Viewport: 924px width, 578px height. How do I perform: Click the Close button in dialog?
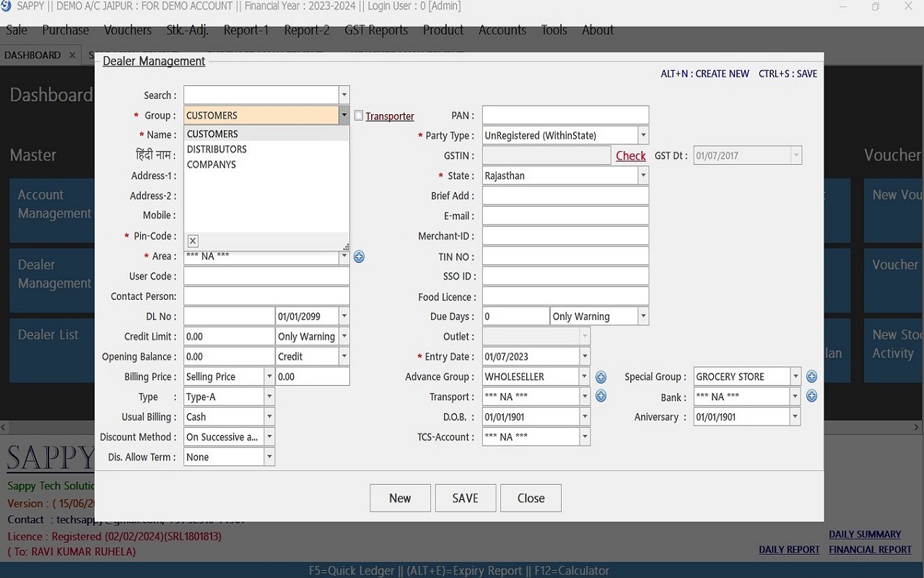click(x=531, y=498)
